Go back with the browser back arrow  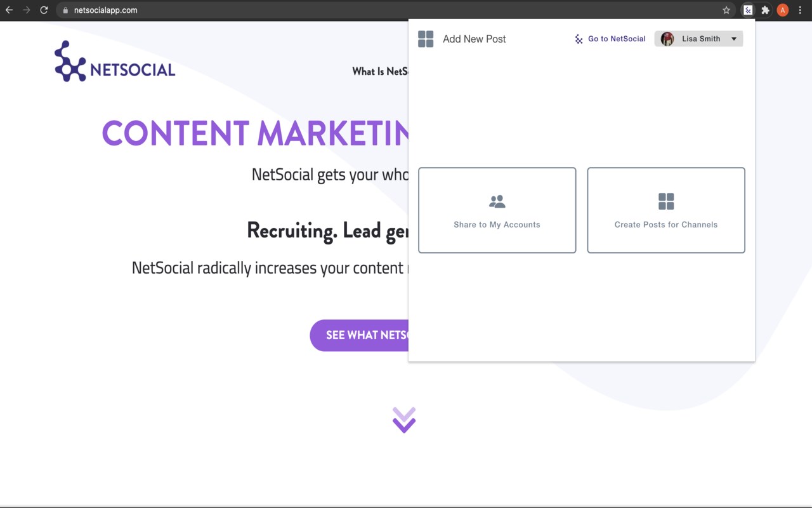[10, 10]
